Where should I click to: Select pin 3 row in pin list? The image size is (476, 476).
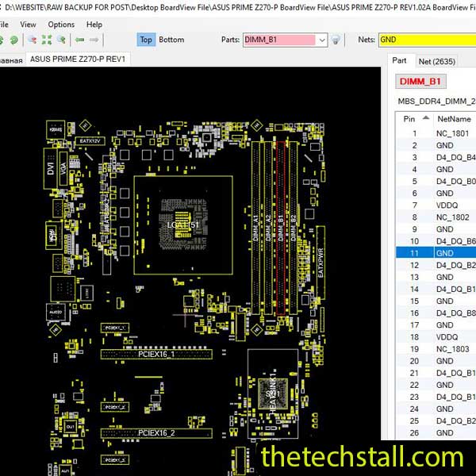436,158
